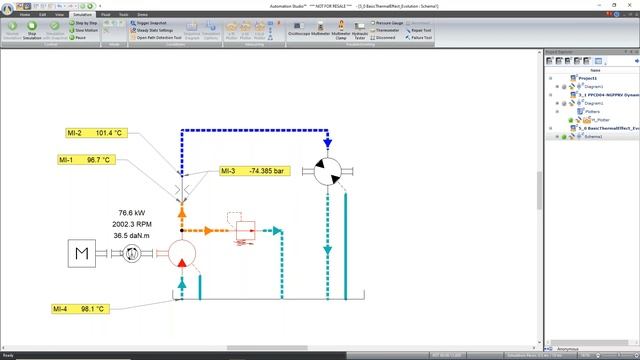
Task: Collapse the 3_1 PPCD04 project node
Action: coord(551,95)
